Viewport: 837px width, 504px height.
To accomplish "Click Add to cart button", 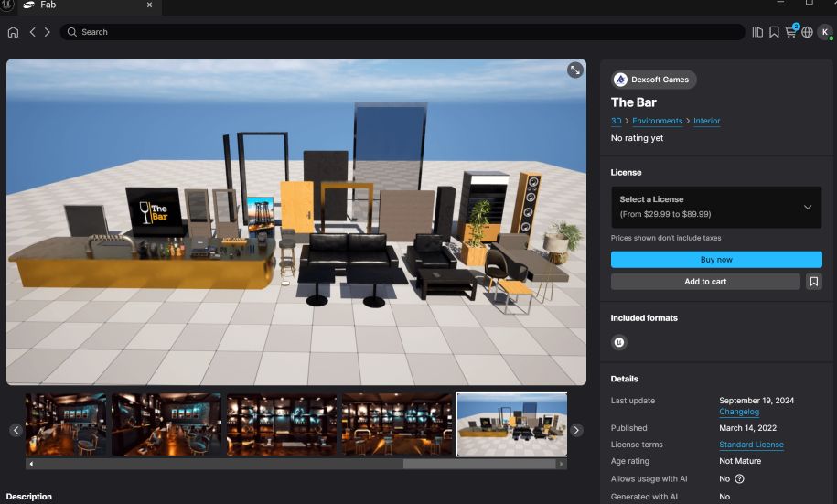I will coord(705,282).
